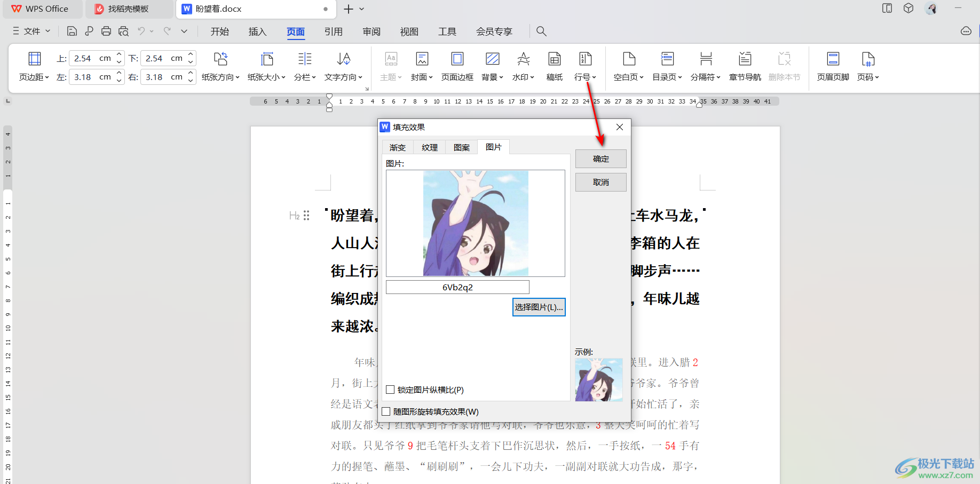The height and width of the screenshot is (484, 980).
Task: Click the 选择图片(L)... button
Action: 539,307
